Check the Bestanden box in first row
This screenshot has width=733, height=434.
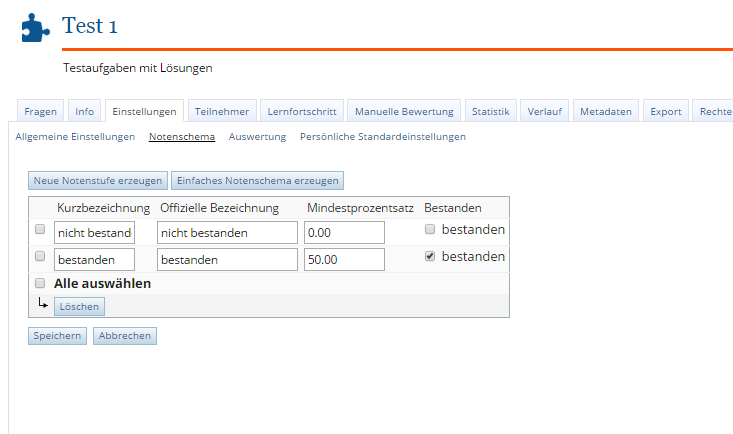click(429, 230)
